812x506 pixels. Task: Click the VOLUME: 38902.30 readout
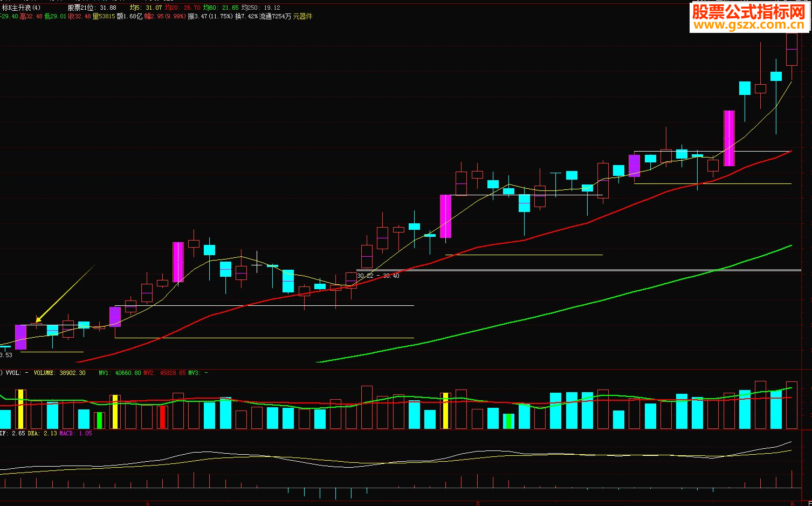click(59, 373)
